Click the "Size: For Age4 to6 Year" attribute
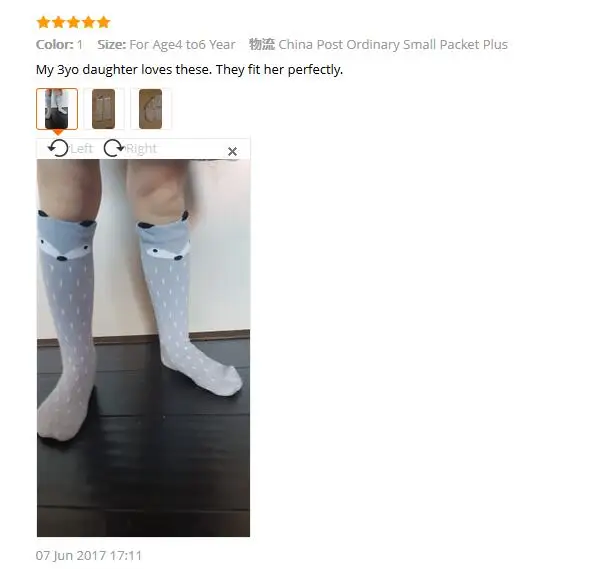Screen dimensions: 608x569 [166, 45]
